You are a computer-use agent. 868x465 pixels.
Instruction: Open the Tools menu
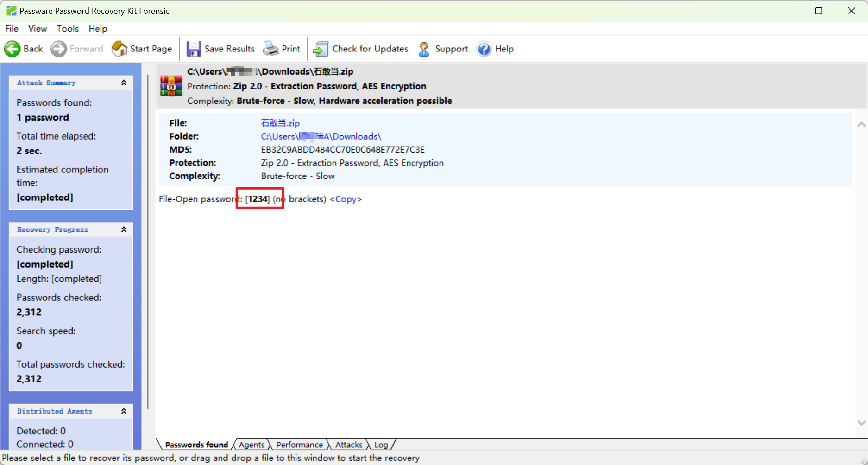click(x=68, y=28)
